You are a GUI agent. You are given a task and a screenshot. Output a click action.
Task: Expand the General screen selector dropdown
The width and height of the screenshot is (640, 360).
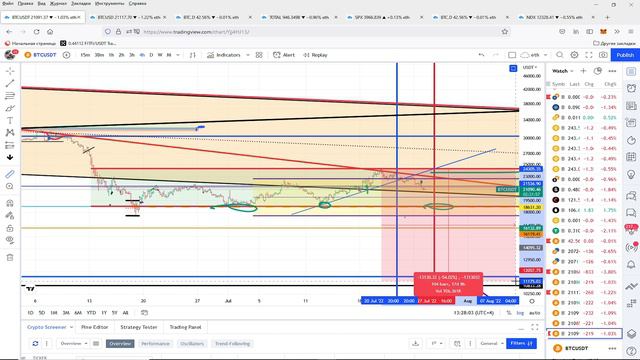(491, 343)
